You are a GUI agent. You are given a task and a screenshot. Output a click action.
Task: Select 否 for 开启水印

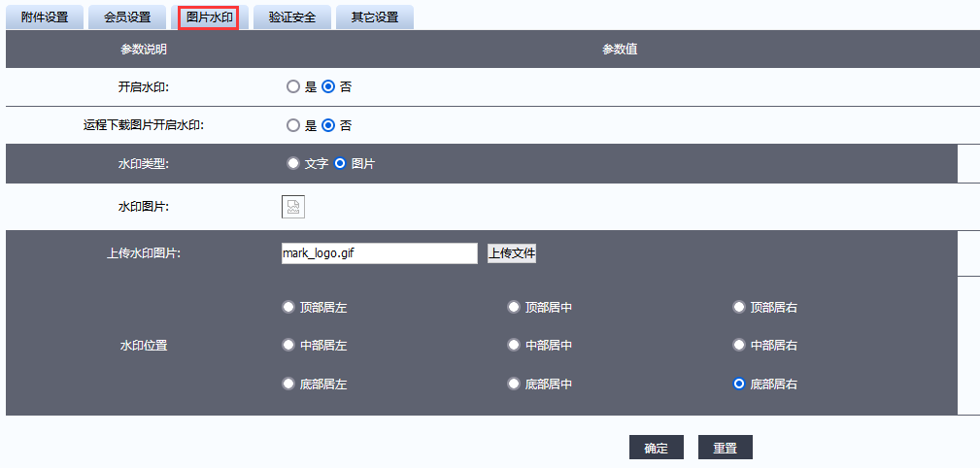pos(328,86)
